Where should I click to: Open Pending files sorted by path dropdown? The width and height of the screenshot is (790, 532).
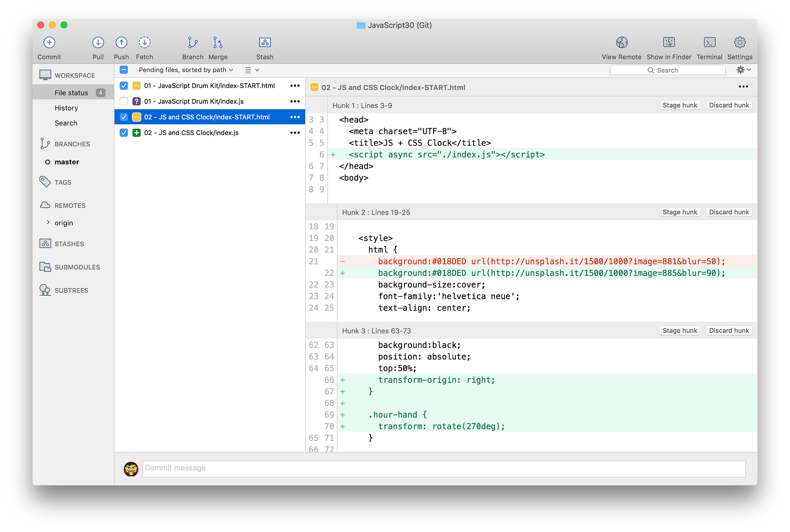[x=186, y=70]
